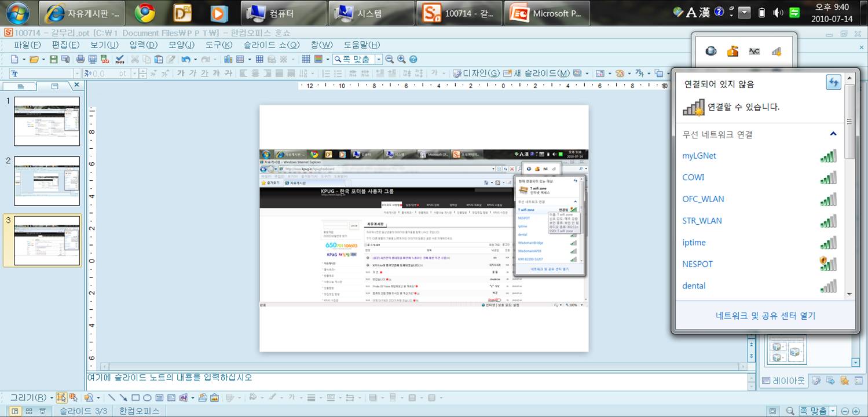Open a file with the folder icon
Screen dimensions: 868x417
[34, 59]
